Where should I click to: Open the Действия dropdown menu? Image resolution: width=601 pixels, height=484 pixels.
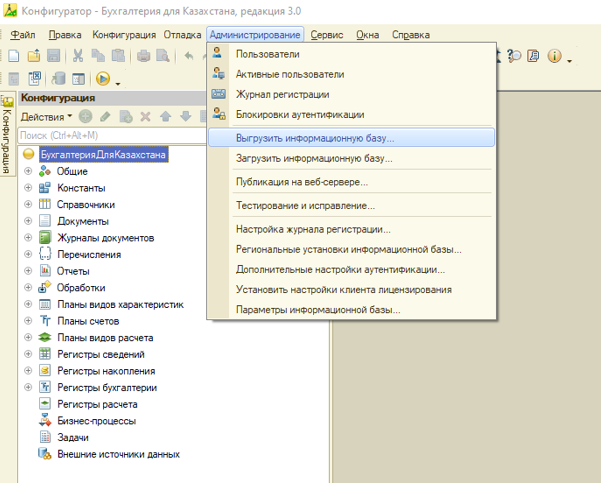pos(46,116)
